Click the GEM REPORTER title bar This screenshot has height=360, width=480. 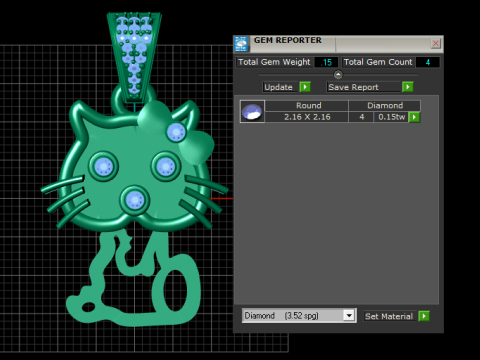click(338, 44)
